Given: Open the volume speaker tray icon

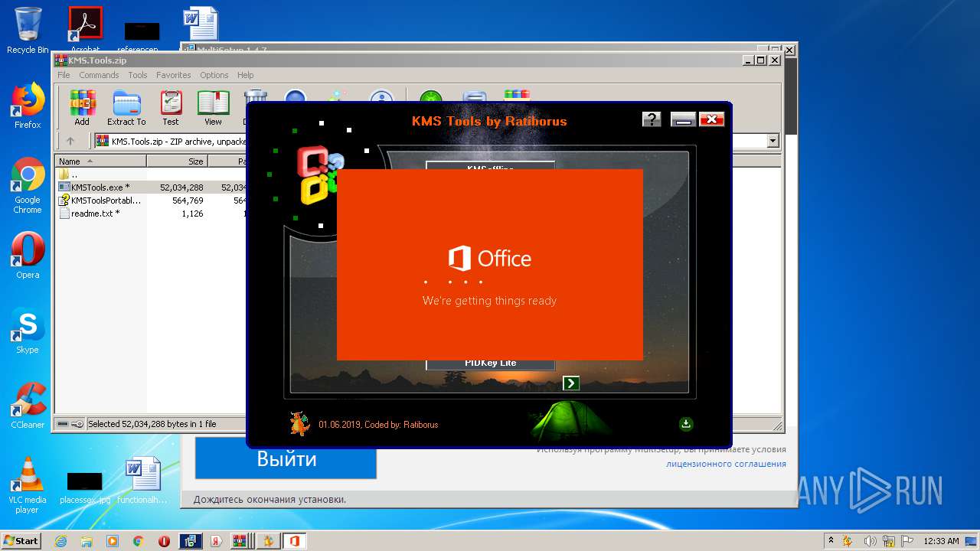Looking at the screenshot, I should [870, 541].
